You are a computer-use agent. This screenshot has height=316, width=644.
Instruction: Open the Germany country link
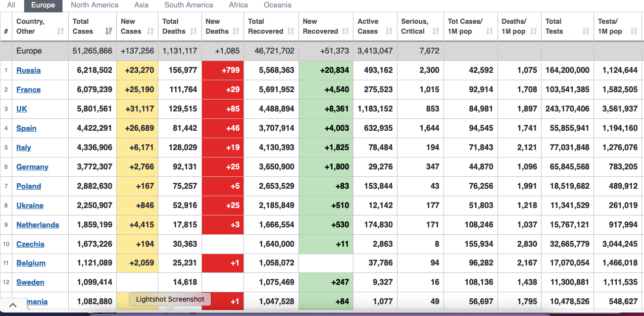click(32, 167)
